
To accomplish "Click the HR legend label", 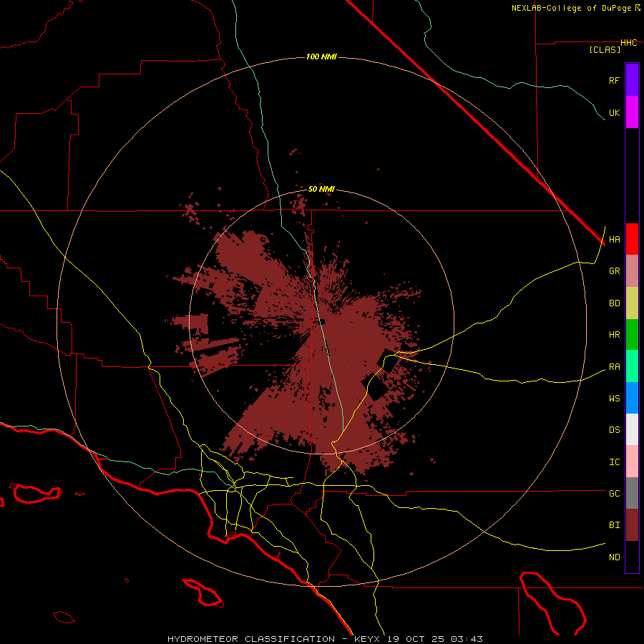I will [615, 335].
